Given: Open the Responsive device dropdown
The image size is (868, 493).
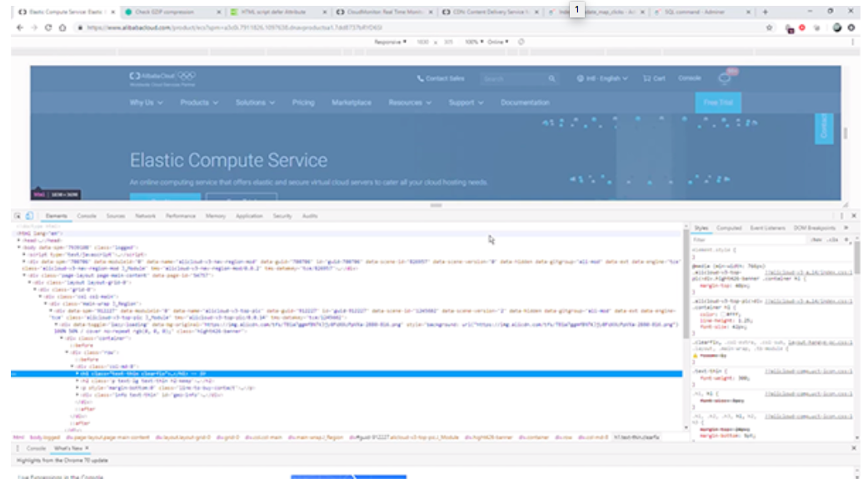Looking at the screenshot, I should coord(390,42).
